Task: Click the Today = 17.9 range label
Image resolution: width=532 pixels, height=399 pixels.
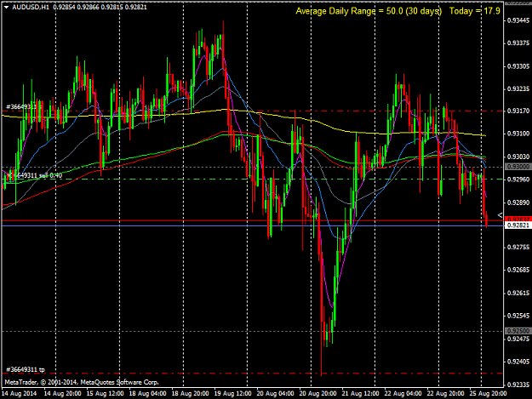Action: click(475, 11)
